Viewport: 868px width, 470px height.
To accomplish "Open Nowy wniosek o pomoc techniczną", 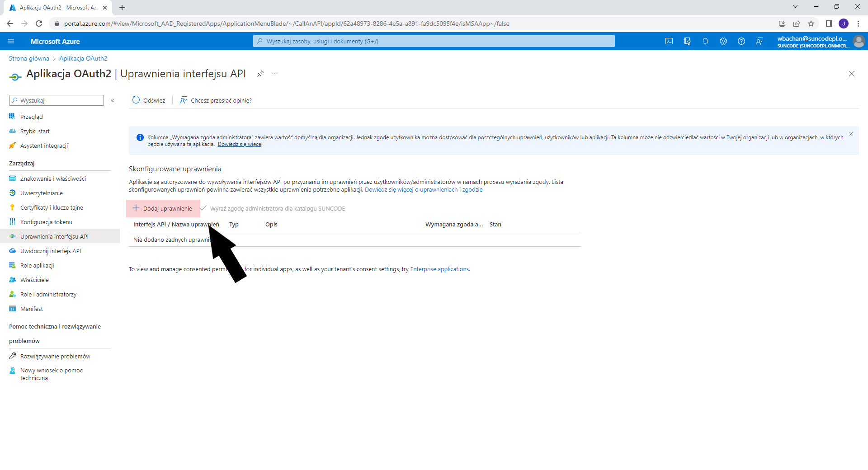I will (51, 374).
